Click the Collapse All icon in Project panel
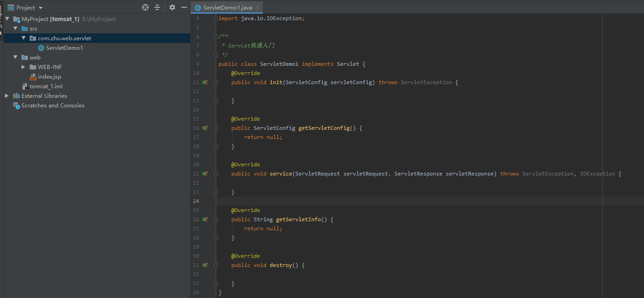644x298 pixels. 157,7
